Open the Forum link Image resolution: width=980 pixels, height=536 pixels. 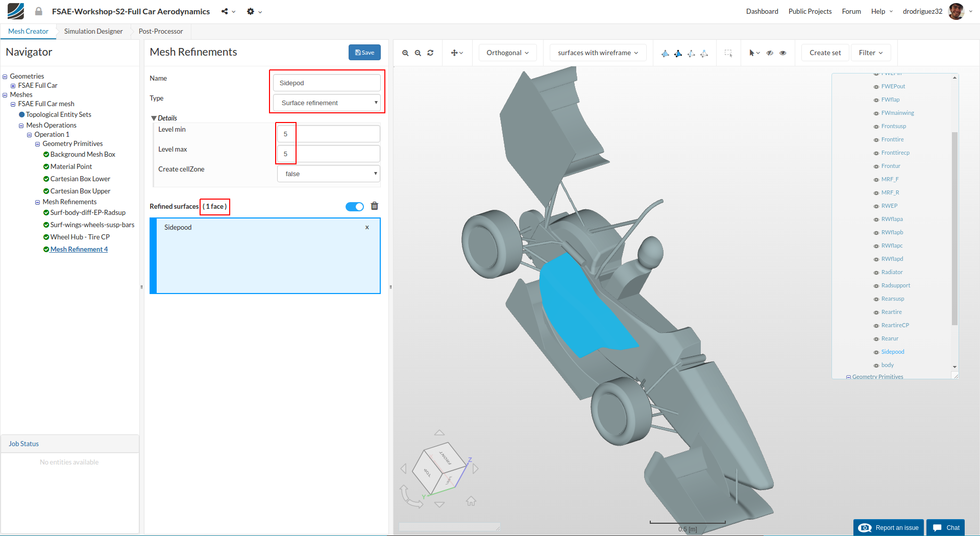[851, 12]
